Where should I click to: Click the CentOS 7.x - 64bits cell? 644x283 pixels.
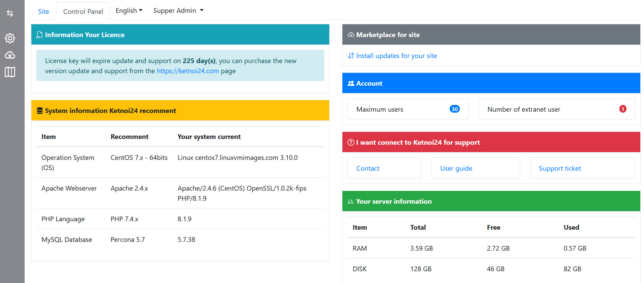click(139, 158)
